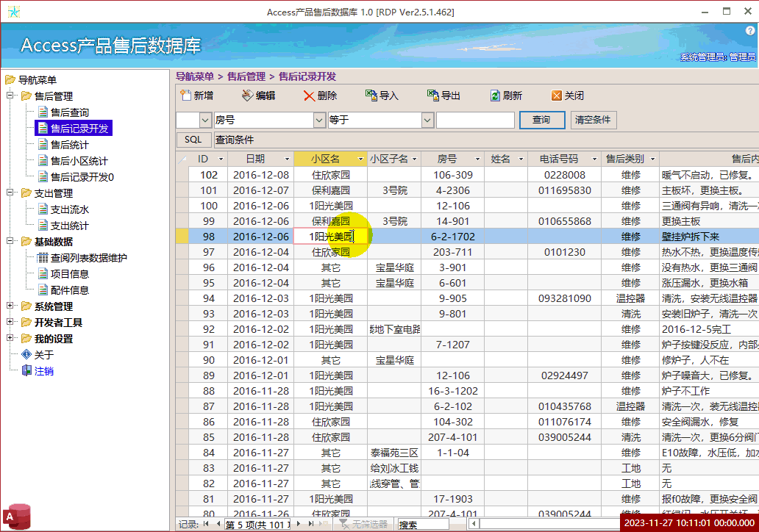This screenshot has width=759, height=532.
Task: Click the 清空条件 button
Action: [x=594, y=120]
